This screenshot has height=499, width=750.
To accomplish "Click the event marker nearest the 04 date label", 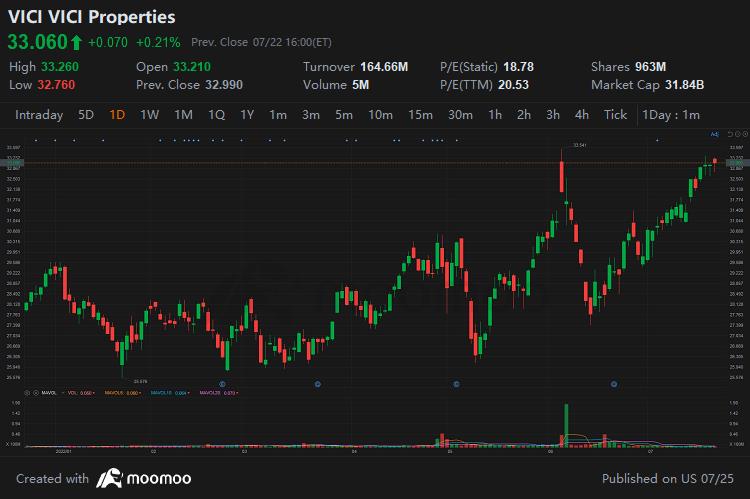I will (x=318, y=384).
